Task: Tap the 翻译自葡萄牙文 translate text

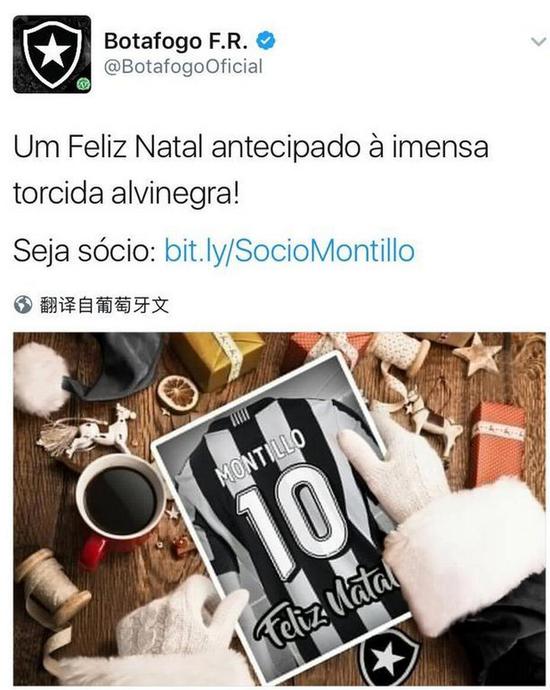Action: tap(104, 305)
